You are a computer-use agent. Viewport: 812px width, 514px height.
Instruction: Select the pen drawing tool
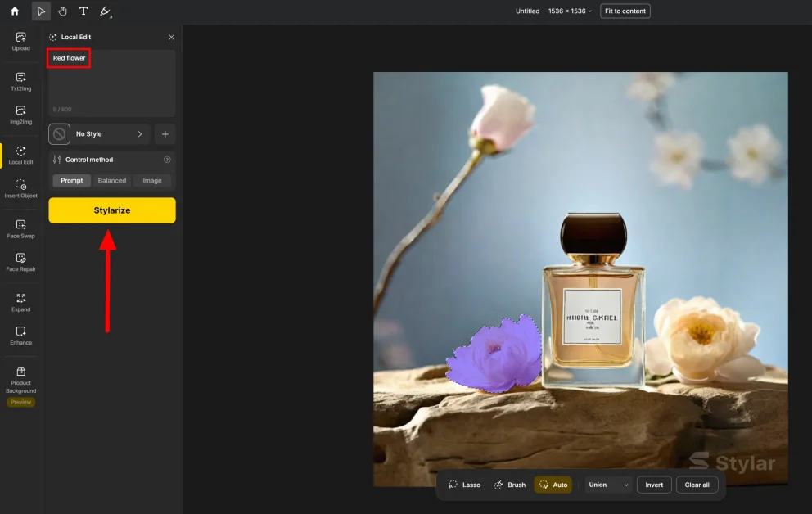pyautogui.click(x=105, y=11)
